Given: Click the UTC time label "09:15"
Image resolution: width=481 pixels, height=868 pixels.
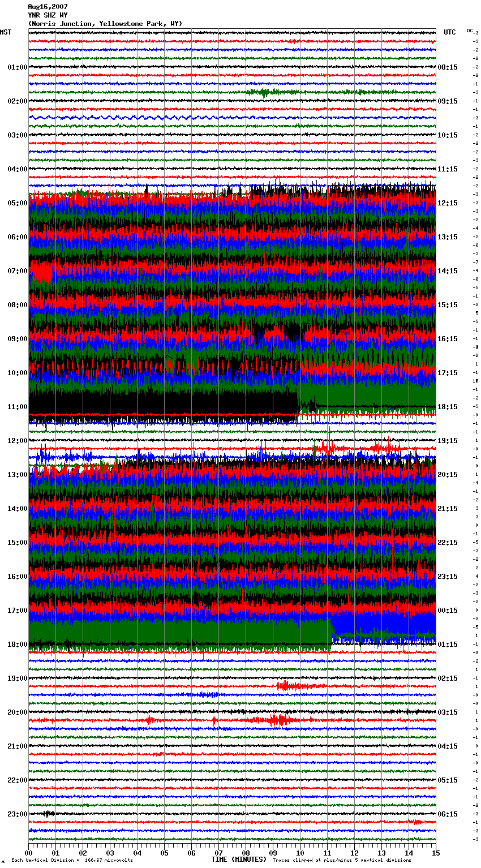Looking at the screenshot, I should coord(448,101).
